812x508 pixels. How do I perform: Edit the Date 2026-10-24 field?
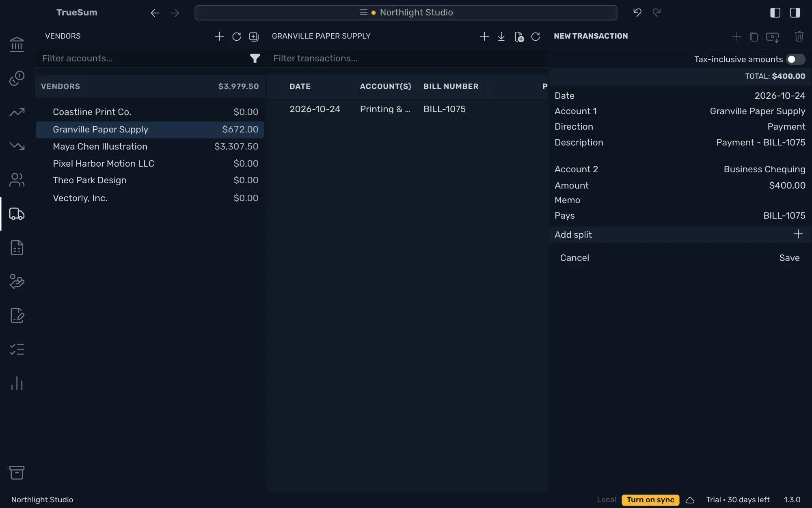coord(680,96)
